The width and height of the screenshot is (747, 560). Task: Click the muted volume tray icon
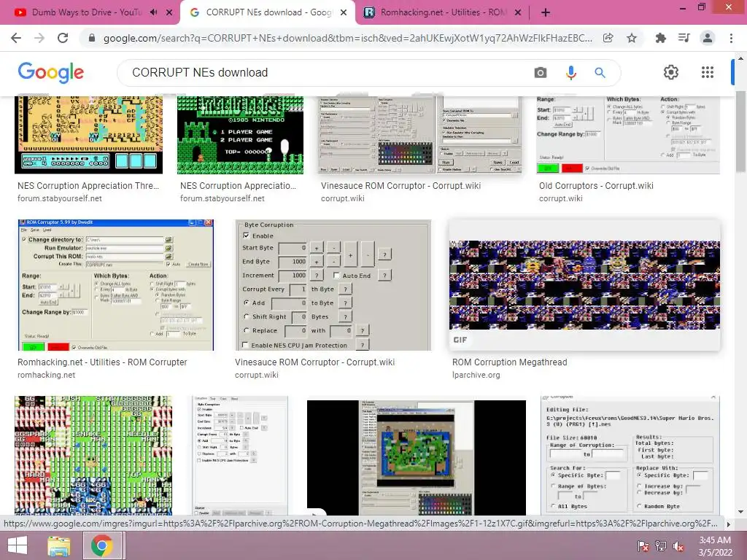(678, 546)
